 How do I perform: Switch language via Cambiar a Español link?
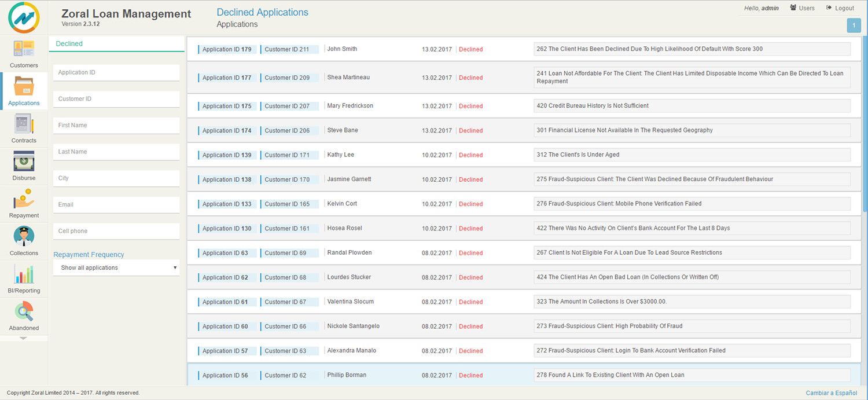(831, 392)
